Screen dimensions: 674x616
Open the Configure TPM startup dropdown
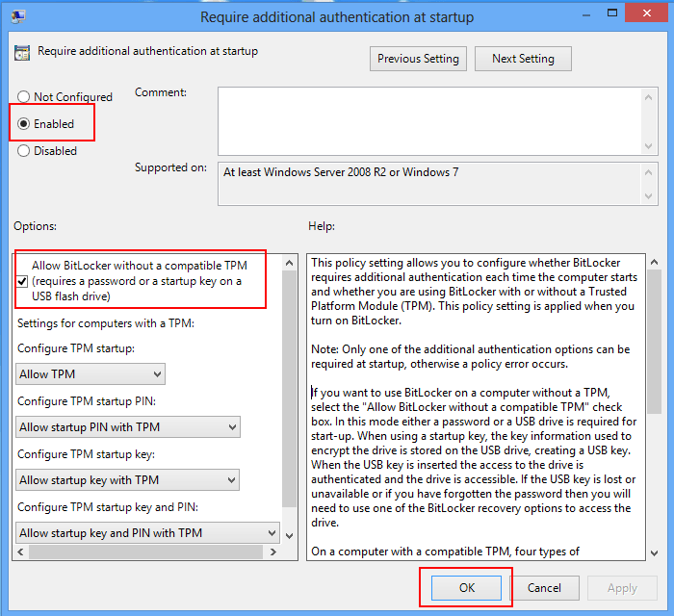pyautogui.click(x=91, y=374)
